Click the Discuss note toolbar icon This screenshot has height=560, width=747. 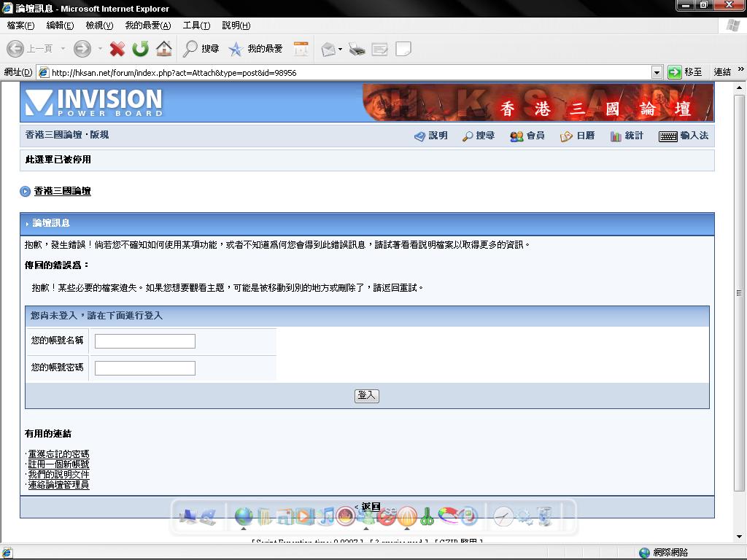click(x=403, y=49)
